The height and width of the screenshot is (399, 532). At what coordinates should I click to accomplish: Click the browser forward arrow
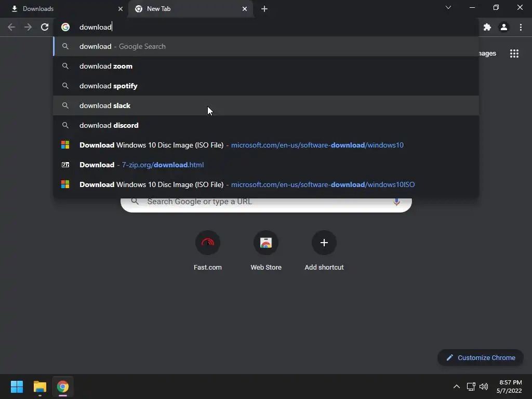point(28,27)
